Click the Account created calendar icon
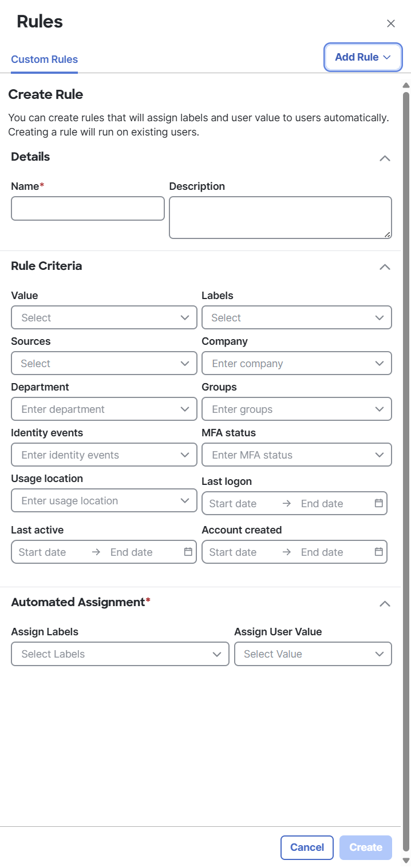 [378, 552]
